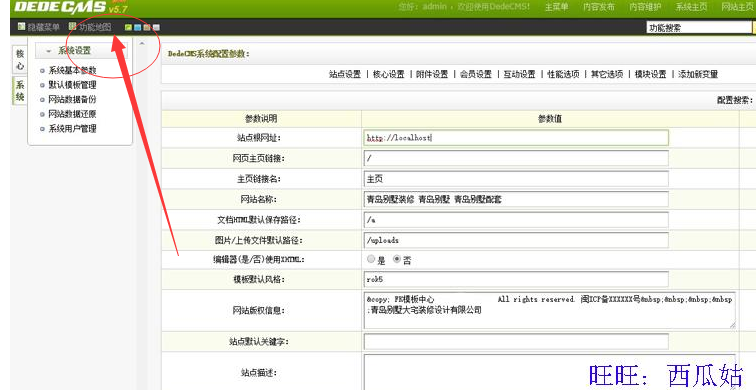Open the 内容发布 top menu
Viewport: 756px width, 390px height.
click(598, 7)
